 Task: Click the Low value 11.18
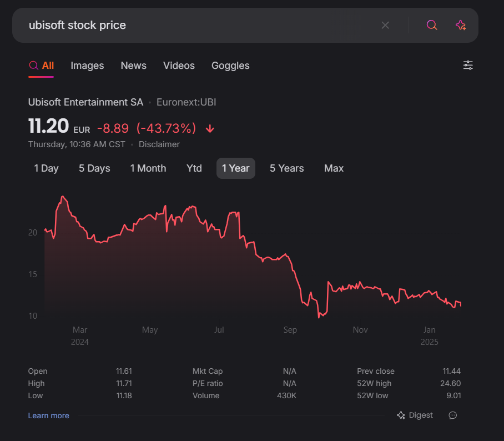coord(124,395)
